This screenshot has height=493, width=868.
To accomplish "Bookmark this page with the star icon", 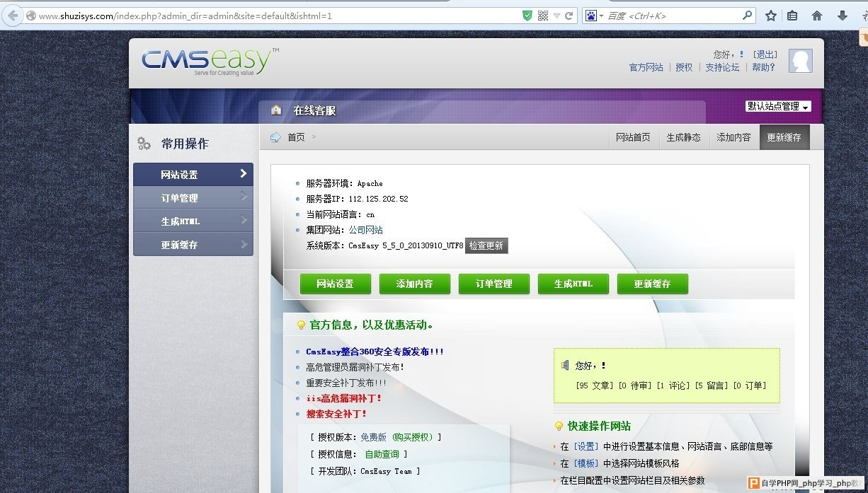I will pyautogui.click(x=771, y=16).
